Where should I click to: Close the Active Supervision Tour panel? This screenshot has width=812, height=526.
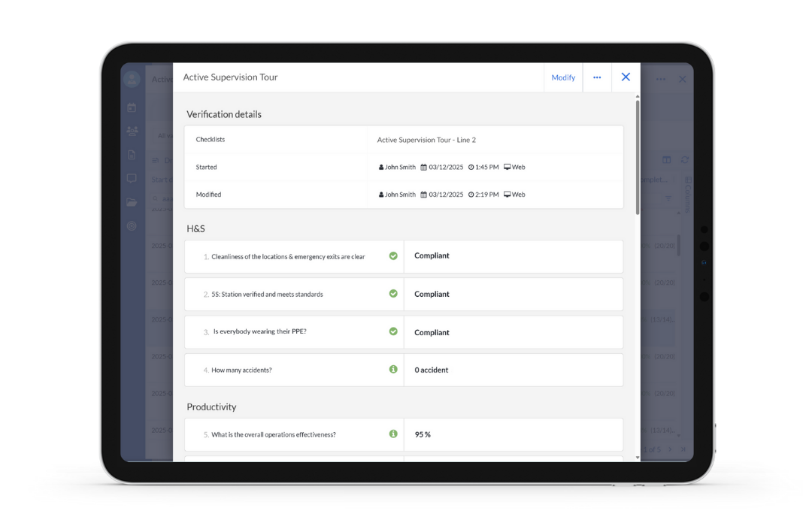click(x=626, y=77)
